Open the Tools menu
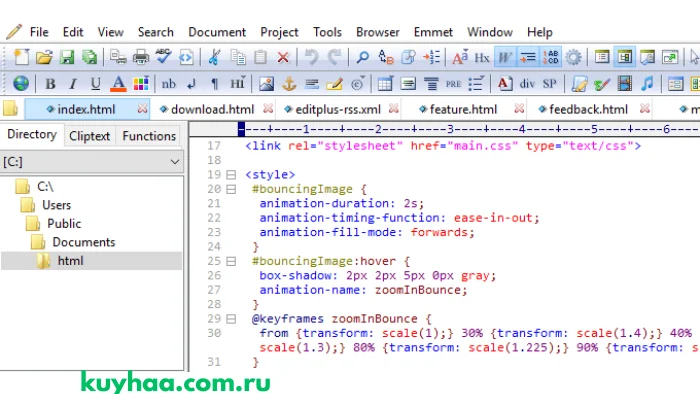Screen dimensions: 700x394 tap(327, 32)
